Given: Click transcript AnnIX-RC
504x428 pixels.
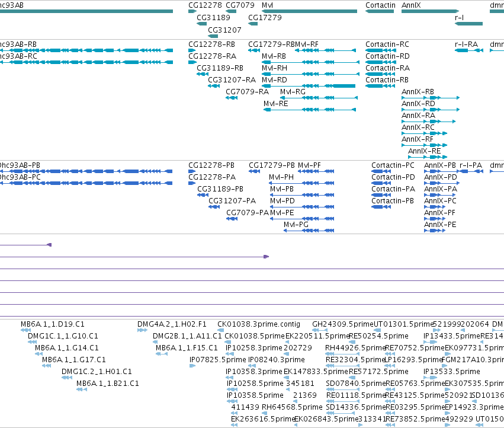Looking at the screenshot, I should [424, 133].
